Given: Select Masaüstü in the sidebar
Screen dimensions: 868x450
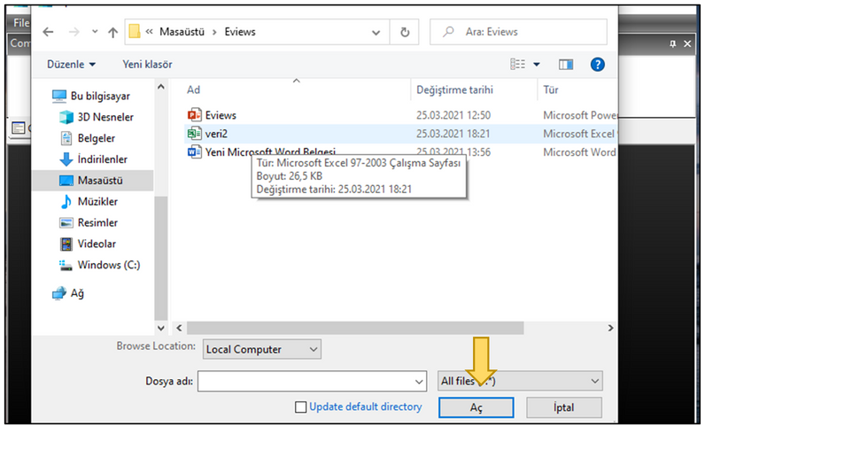Looking at the screenshot, I should click(x=92, y=181).
